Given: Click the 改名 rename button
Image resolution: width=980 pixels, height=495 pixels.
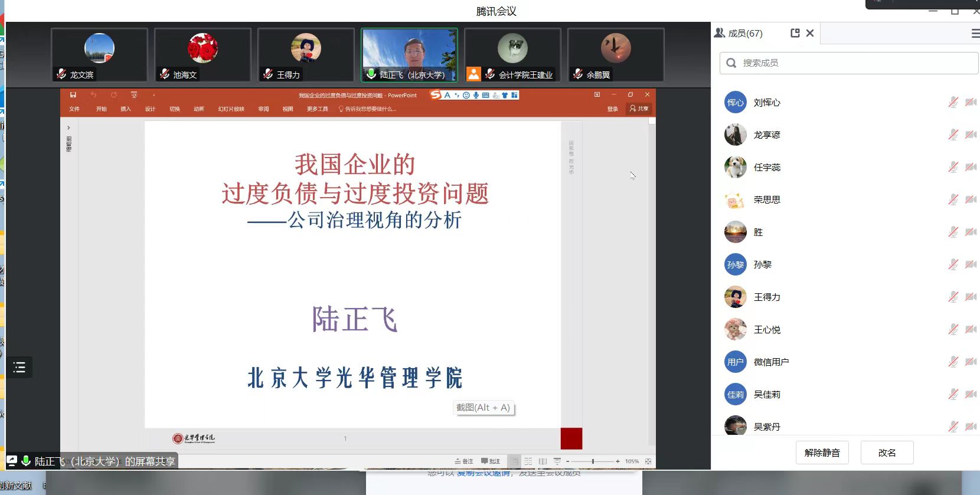Looking at the screenshot, I should [x=887, y=453].
